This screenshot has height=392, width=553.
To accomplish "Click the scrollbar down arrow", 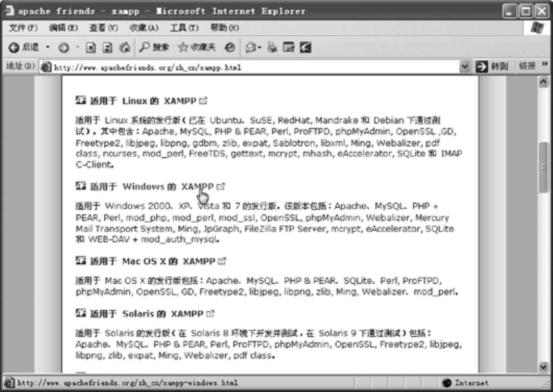I will coord(544,368).
